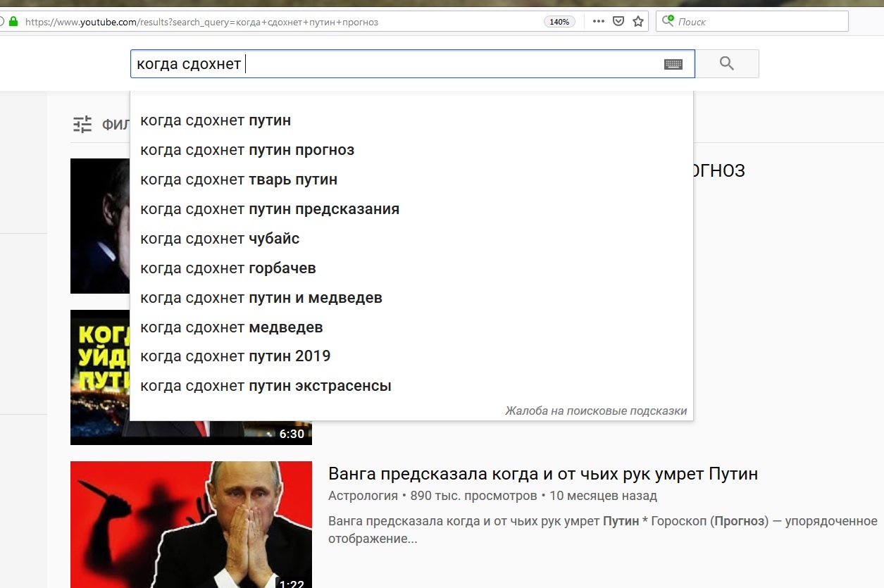Screen dimensions: 884x588
Task: Bookmark this page with the star icon
Action: pos(638,22)
